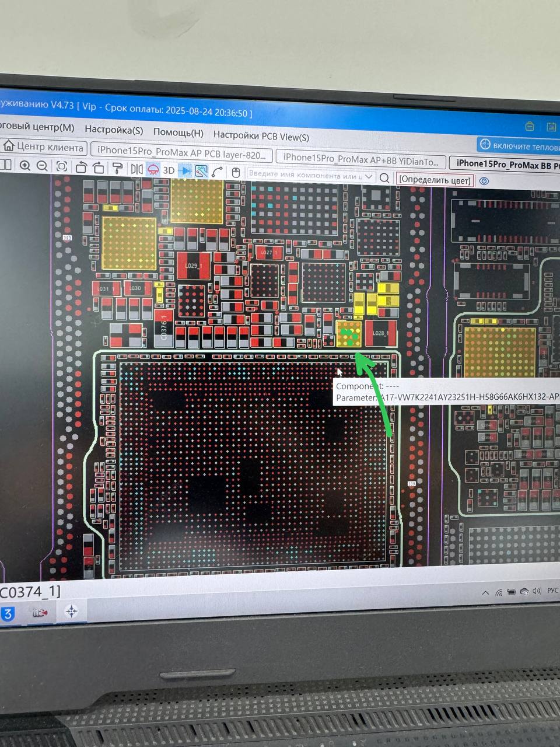Click the Определить цвет button
The image size is (560, 747).
pos(435,180)
